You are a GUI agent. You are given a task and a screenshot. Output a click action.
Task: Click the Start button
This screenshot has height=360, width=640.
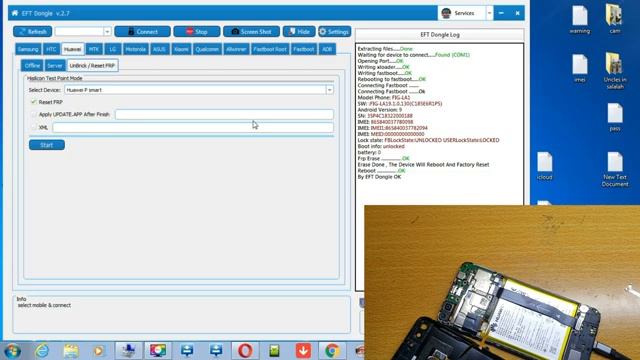point(47,145)
